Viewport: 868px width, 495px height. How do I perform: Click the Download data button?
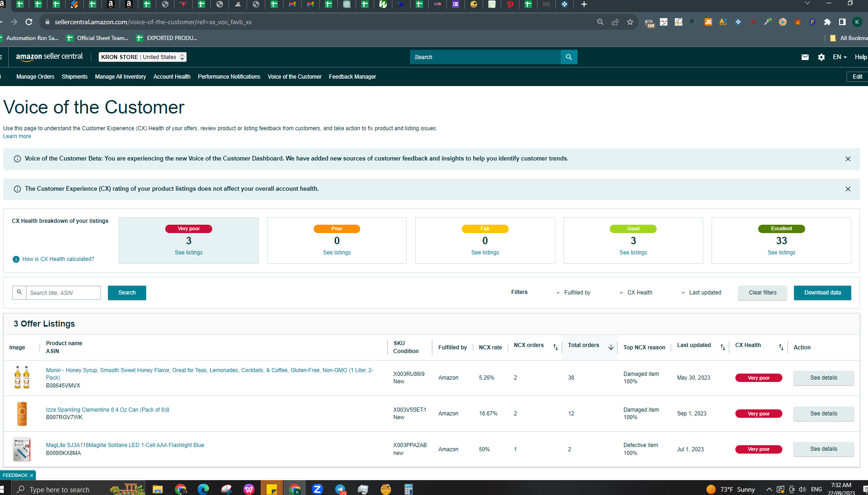coord(822,293)
